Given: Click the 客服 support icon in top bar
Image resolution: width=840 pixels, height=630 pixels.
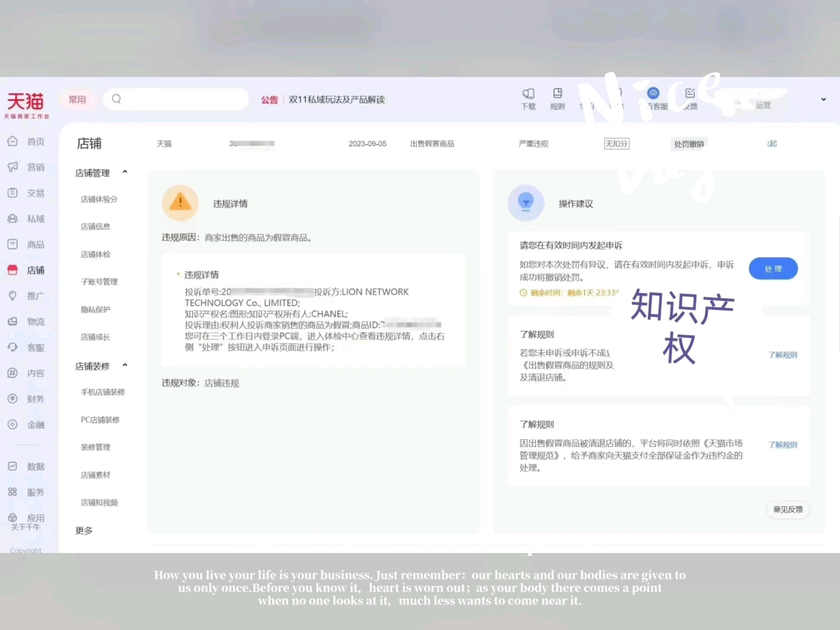Looking at the screenshot, I should tap(653, 93).
